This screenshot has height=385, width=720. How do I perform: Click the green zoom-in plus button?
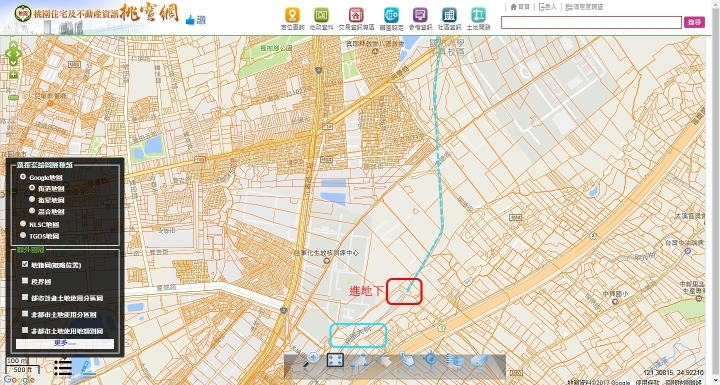coord(13,74)
